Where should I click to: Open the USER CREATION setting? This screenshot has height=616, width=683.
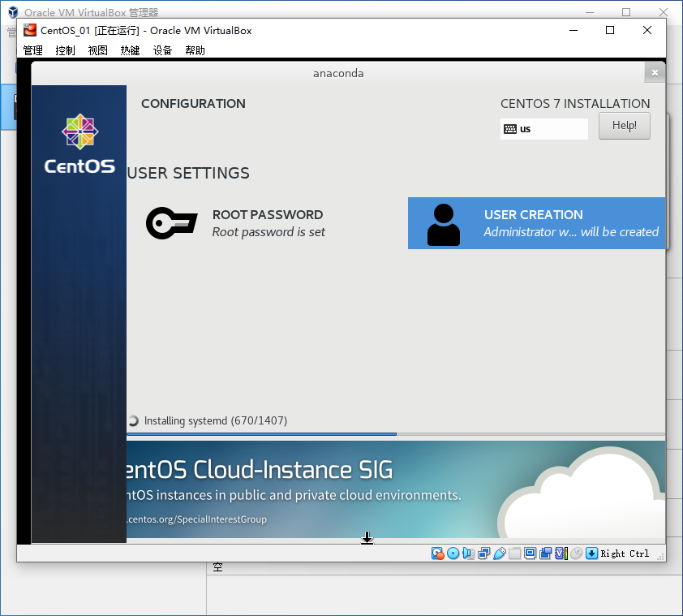[537, 223]
